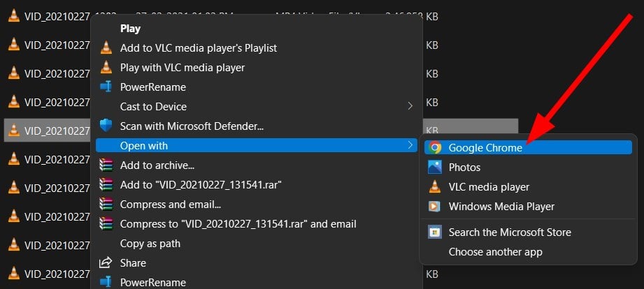Click the Windows Media Player icon
This screenshot has width=644, height=289.
(x=434, y=206)
